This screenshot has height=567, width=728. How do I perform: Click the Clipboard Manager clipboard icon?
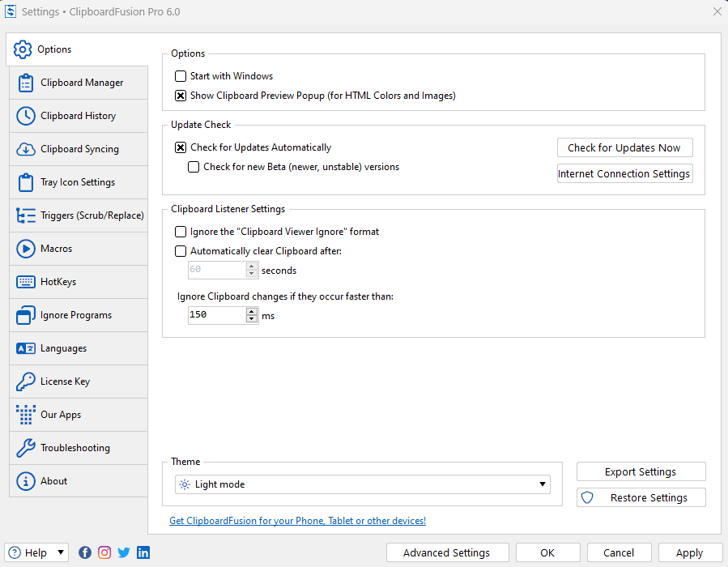coord(26,83)
